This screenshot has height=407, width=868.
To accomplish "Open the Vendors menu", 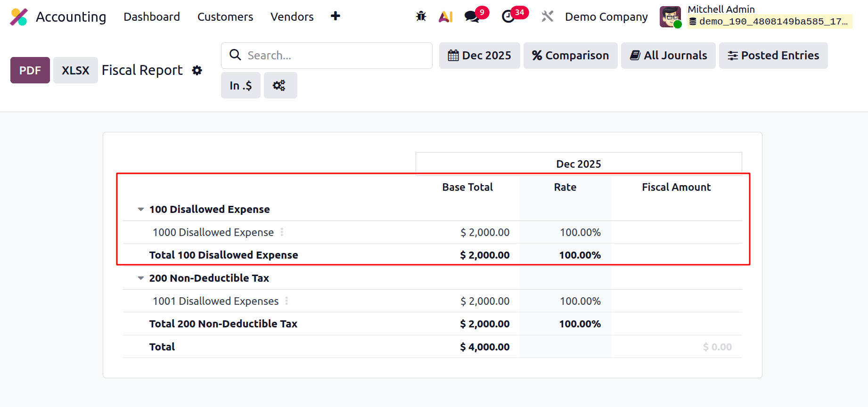I will pos(292,17).
